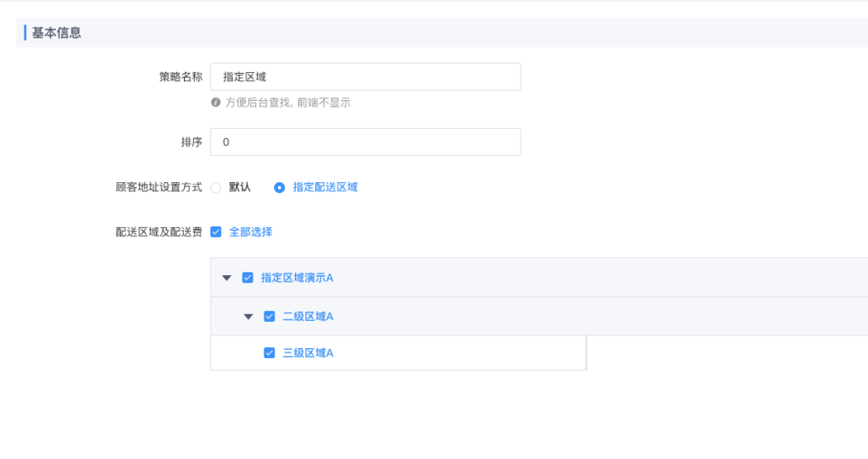Focus the 策略名称 input containing 指定区域
This screenshot has width=868, height=459.
point(364,77)
